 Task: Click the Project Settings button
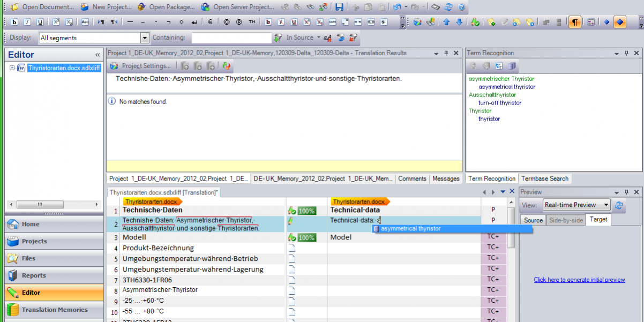[140, 66]
